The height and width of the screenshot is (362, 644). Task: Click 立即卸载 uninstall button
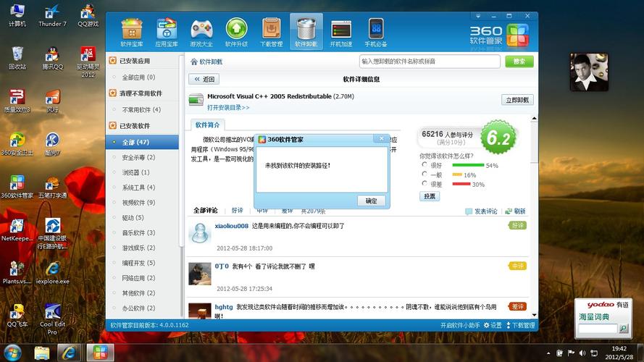pyautogui.click(x=517, y=100)
